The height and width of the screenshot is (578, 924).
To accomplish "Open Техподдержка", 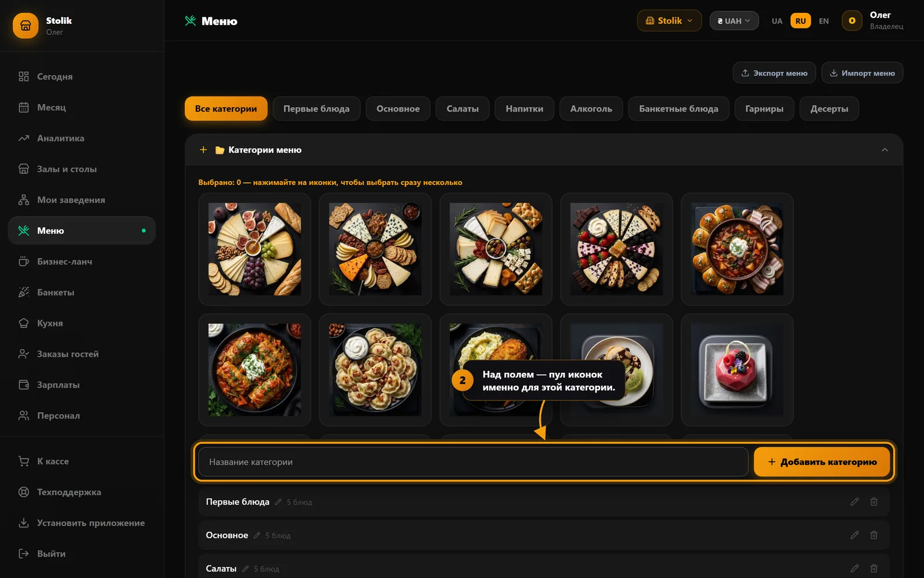I will pyautogui.click(x=81, y=492).
